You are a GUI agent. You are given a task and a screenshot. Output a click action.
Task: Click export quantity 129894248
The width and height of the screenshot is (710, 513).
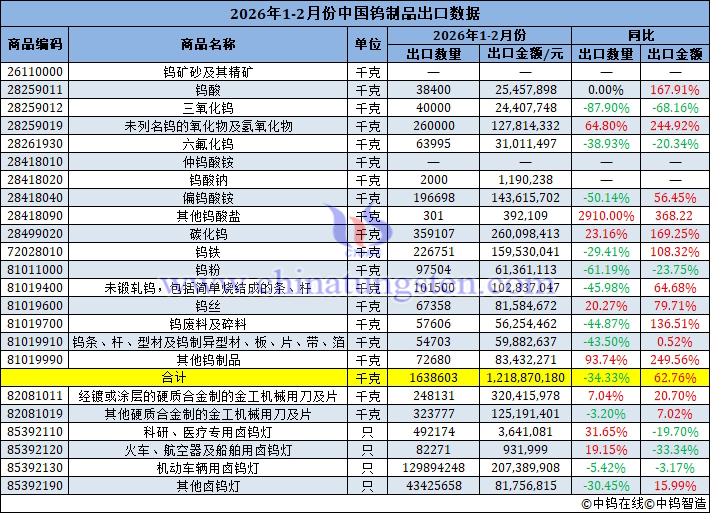pos(433,468)
